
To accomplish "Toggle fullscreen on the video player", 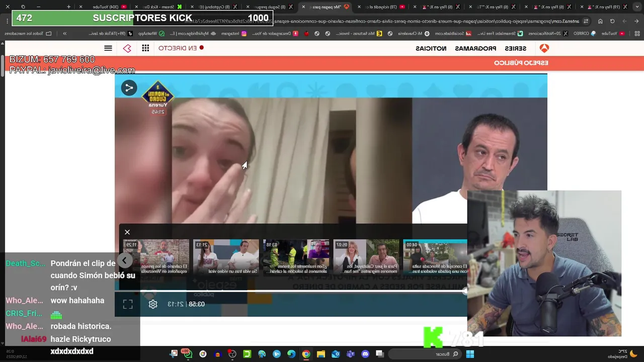I will 128,304.
